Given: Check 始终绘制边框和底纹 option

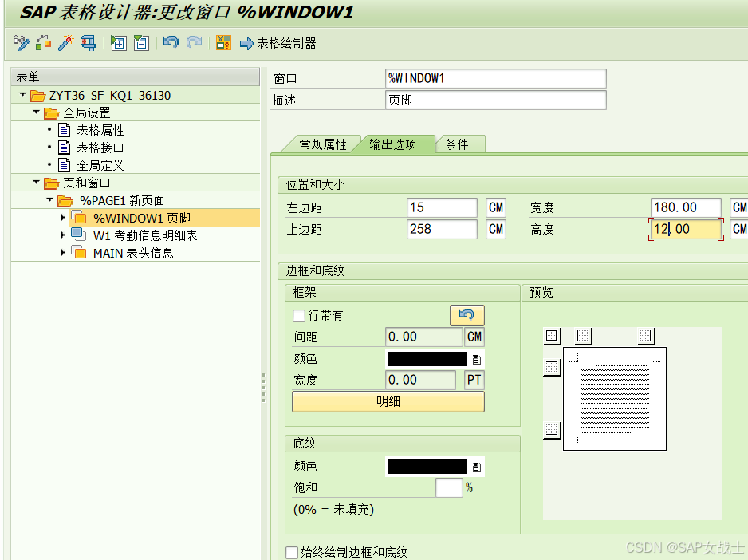Looking at the screenshot, I should pyautogui.click(x=292, y=552).
